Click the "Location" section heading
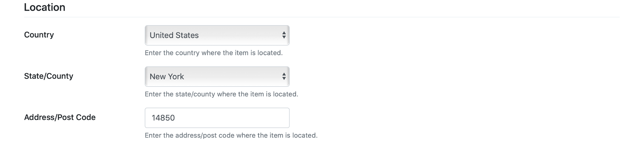 [x=45, y=7]
